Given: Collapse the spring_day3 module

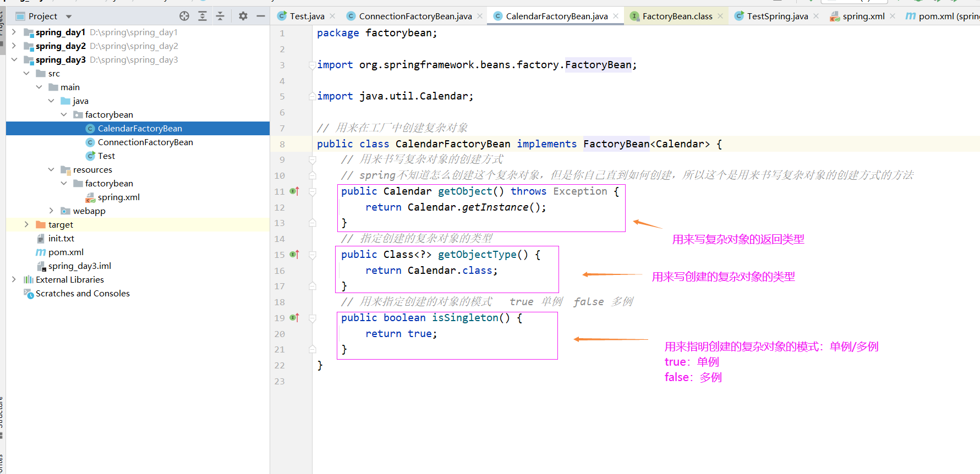Looking at the screenshot, I should (14, 59).
